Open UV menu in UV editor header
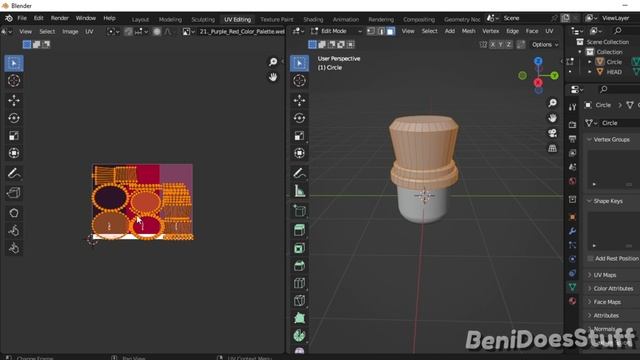 [x=89, y=31]
